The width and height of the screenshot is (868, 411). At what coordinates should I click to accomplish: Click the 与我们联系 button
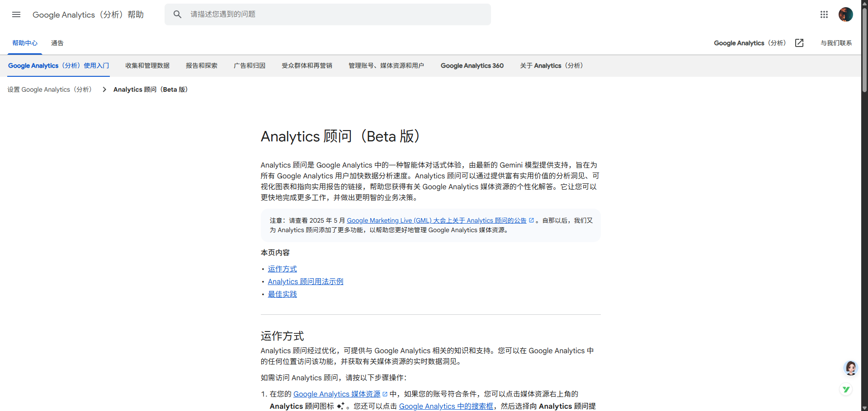(836, 43)
